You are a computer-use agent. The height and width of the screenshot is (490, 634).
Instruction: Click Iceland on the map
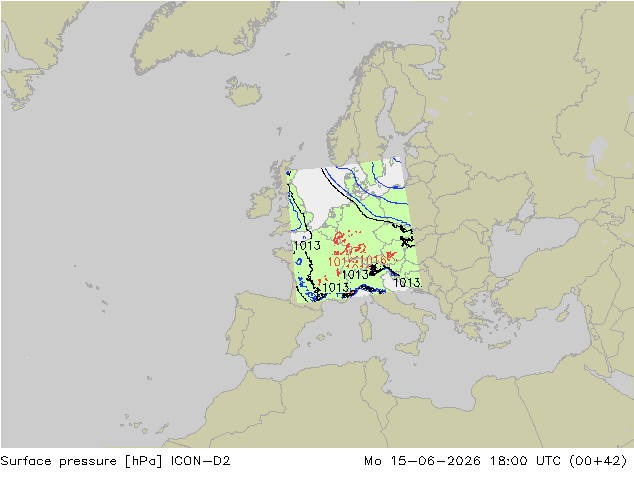(x=243, y=92)
